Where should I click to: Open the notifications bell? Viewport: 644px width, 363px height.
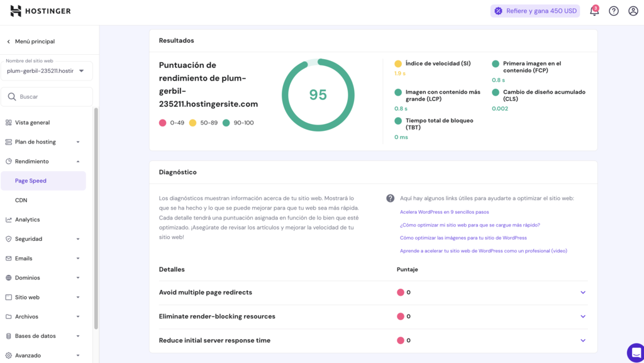click(593, 11)
